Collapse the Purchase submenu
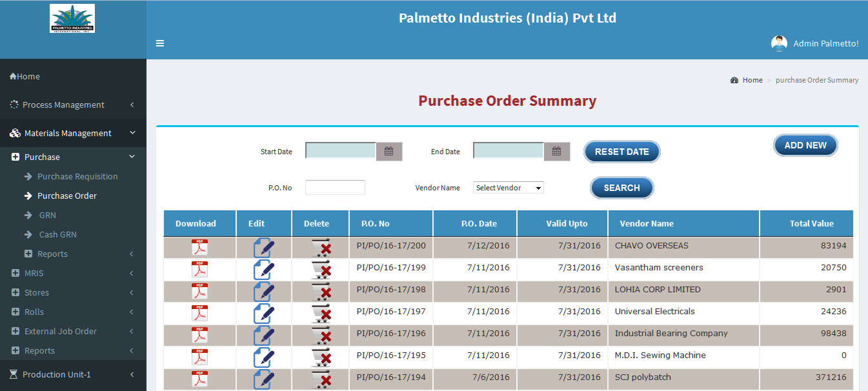This screenshot has height=391, width=868. coord(73,157)
